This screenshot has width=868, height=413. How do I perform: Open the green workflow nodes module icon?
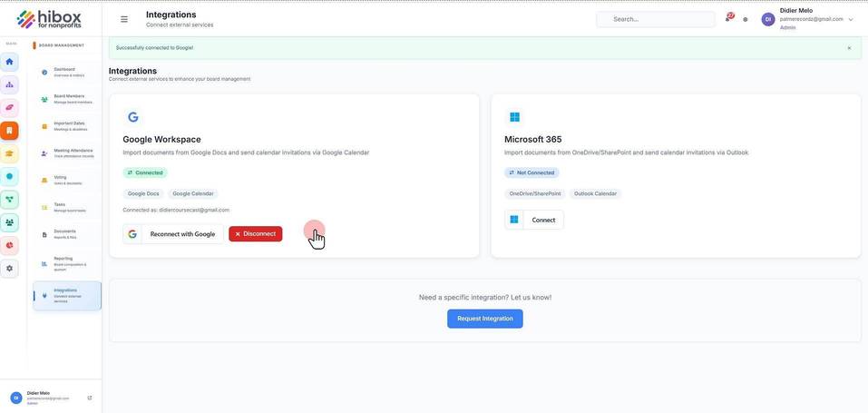9,200
